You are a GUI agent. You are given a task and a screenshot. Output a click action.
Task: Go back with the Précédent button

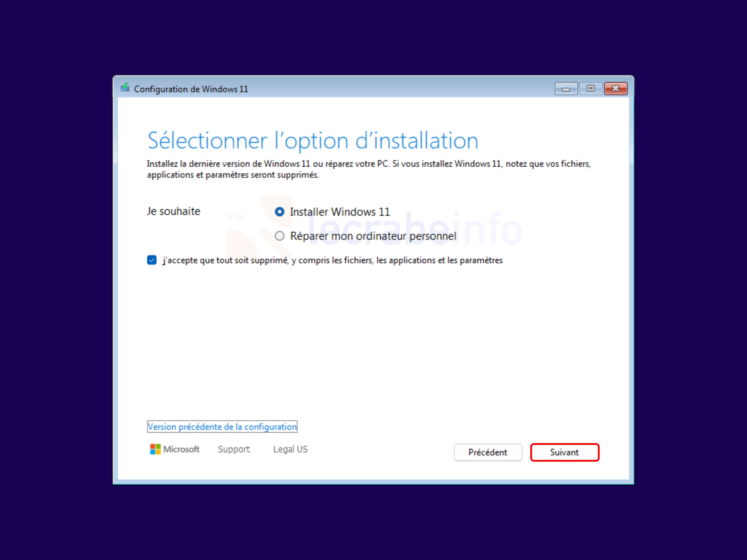click(488, 452)
